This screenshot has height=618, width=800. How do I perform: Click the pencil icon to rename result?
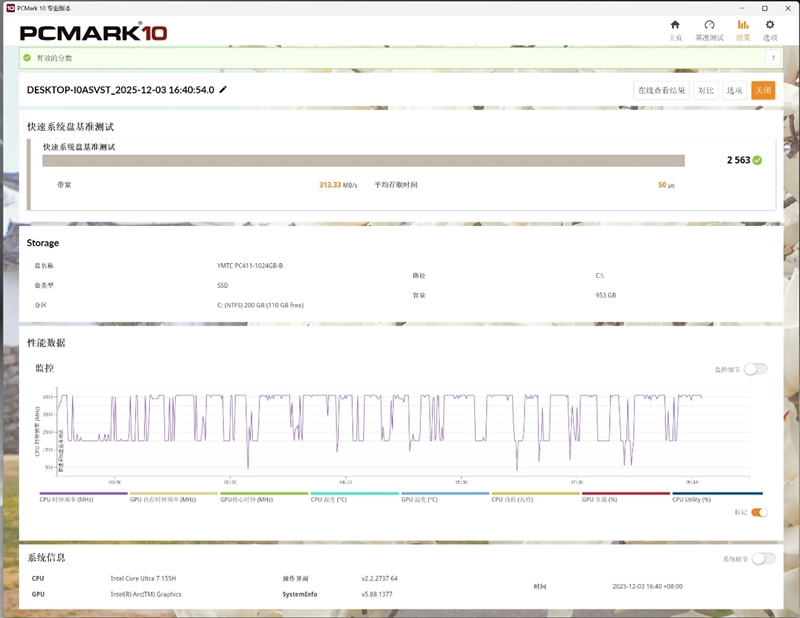pos(223,90)
